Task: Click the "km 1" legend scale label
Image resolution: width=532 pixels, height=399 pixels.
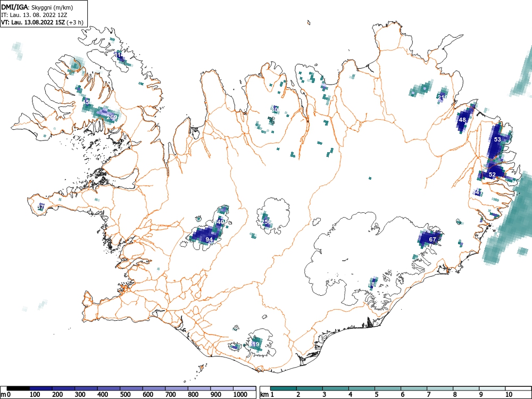Action: coord(268,395)
